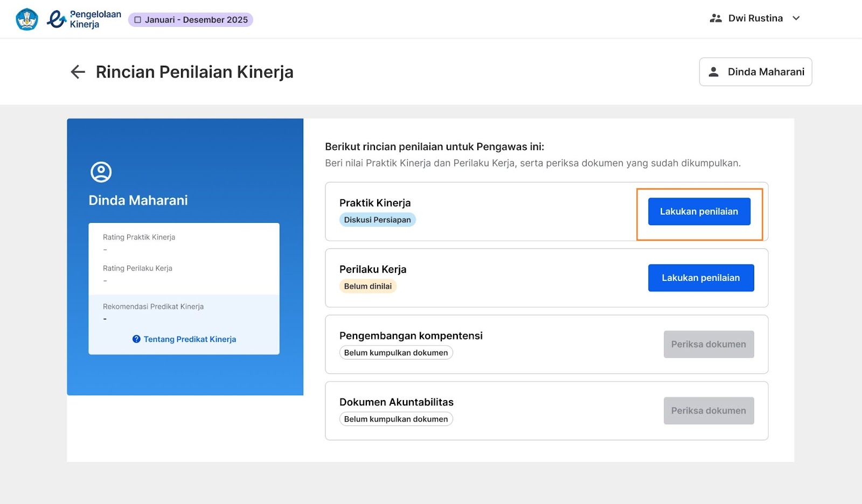Click the Rekomendasi Predikat Kinerja label
The height and width of the screenshot is (504, 862).
pos(153,306)
